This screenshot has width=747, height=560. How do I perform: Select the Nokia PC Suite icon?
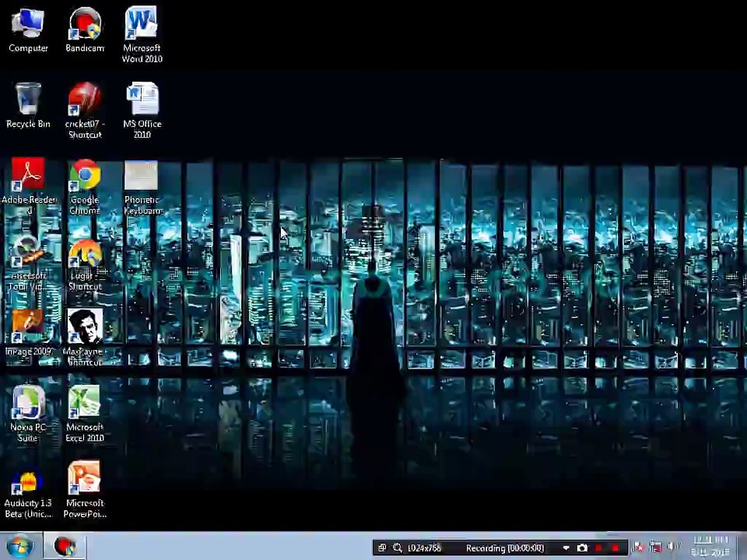click(x=28, y=413)
